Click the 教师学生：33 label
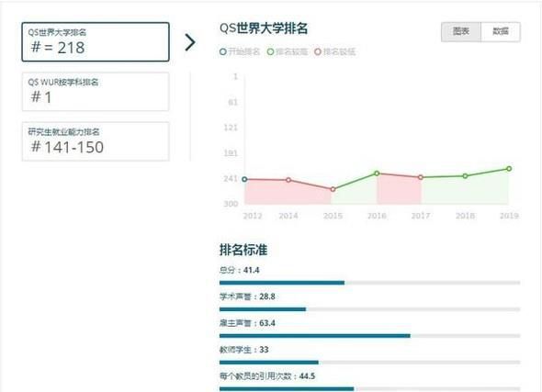 244,350
